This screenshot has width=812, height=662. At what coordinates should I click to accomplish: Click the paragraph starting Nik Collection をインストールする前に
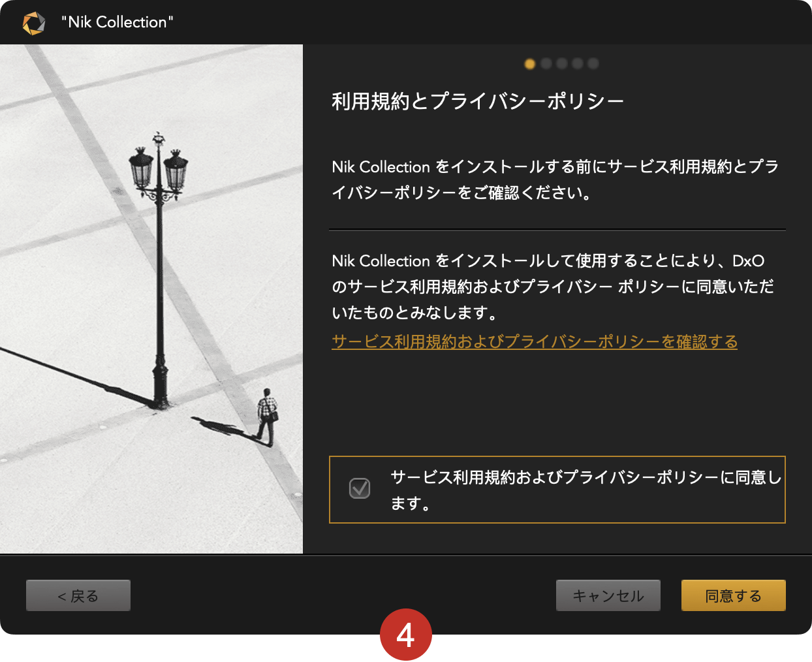tap(555, 180)
